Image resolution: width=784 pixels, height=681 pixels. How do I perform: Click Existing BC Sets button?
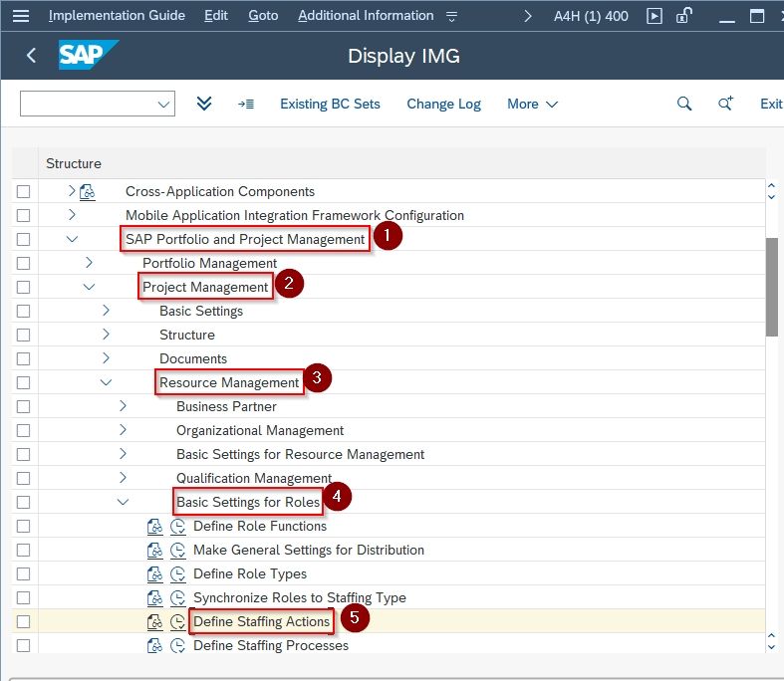tap(330, 104)
